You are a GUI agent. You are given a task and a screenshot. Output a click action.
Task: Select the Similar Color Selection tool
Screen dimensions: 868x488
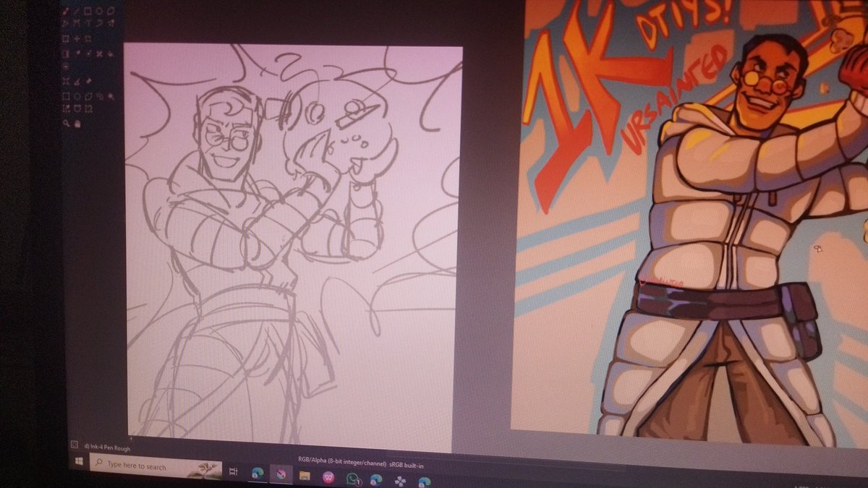coord(66,108)
